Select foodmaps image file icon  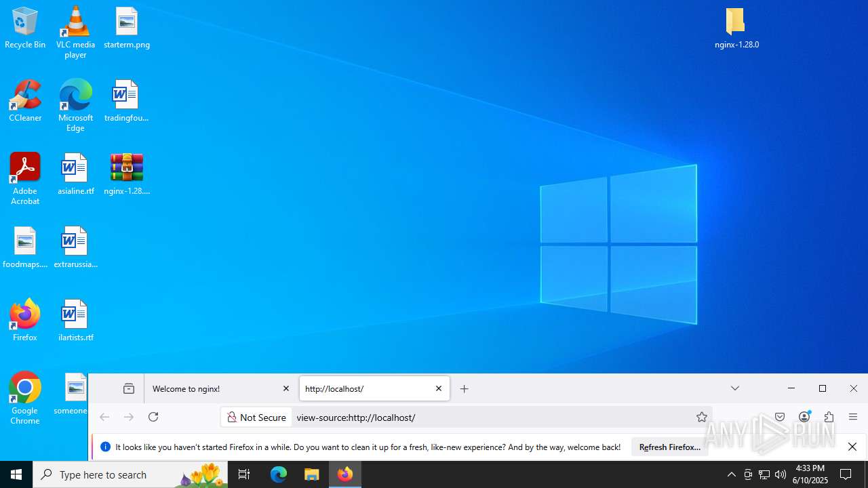coord(25,248)
